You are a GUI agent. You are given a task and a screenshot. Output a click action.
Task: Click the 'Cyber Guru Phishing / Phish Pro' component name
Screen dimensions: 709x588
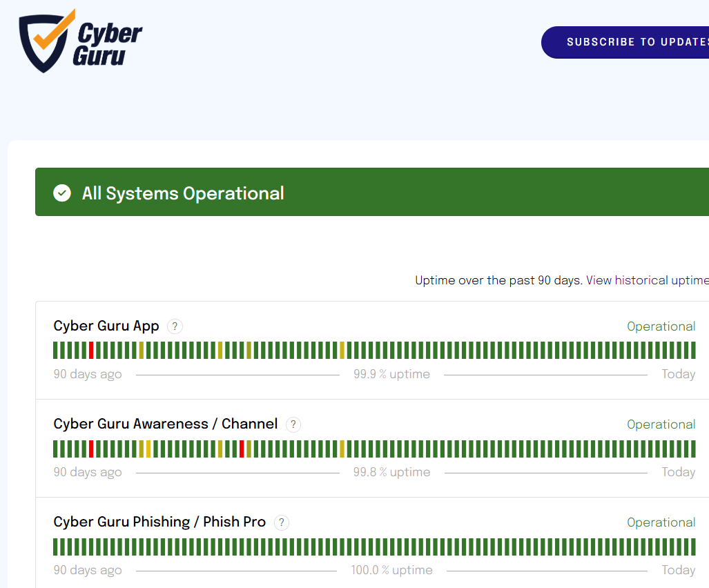(159, 522)
